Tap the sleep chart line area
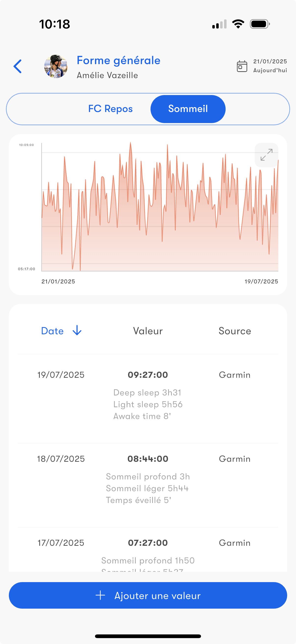 click(x=160, y=212)
